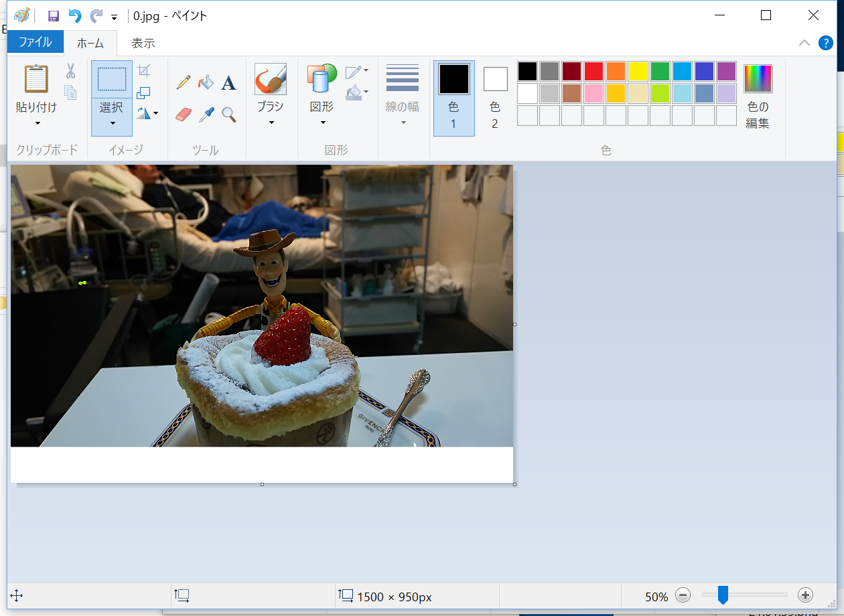Viewport: 844px width, 616px height.
Task: Select the Magnifier tool
Action: (229, 114)
